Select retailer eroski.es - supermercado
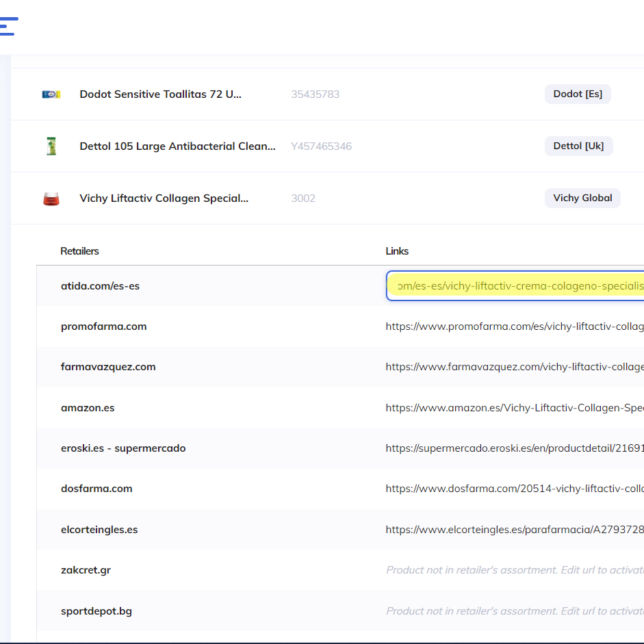Screen dimensions: 644x644 (x=123, y=448)
